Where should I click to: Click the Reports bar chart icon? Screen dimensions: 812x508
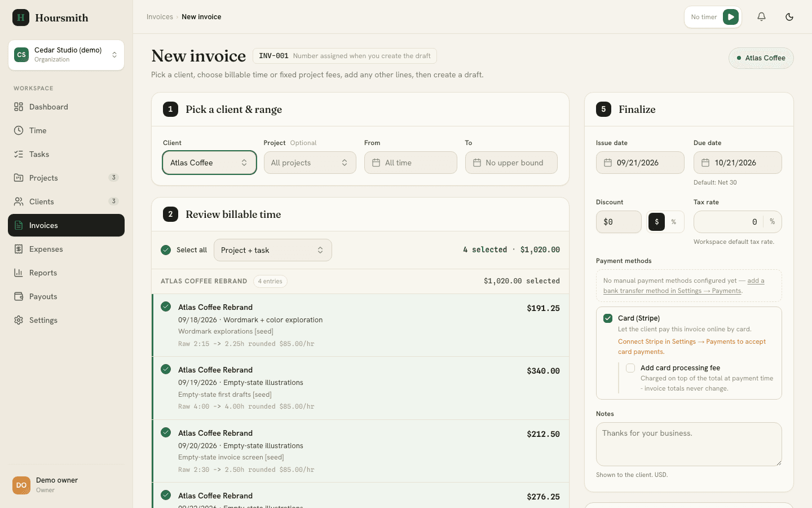coord(19,273)
